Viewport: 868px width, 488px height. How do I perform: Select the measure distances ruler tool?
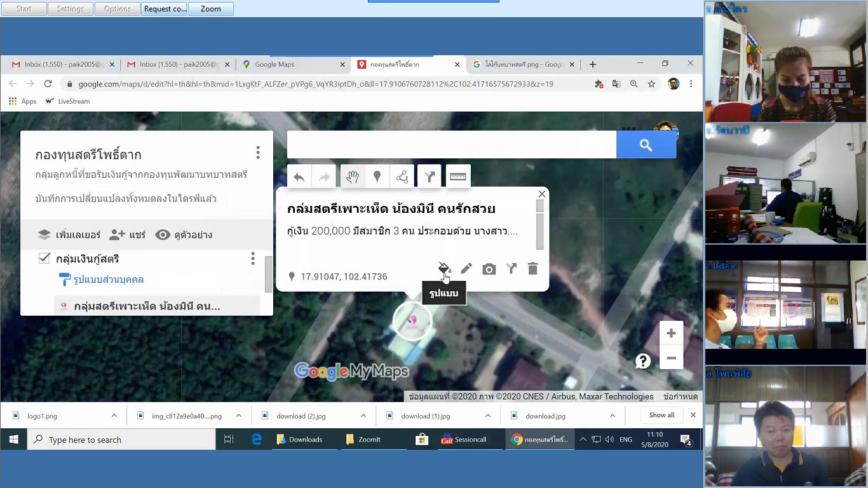click(458, 177)
